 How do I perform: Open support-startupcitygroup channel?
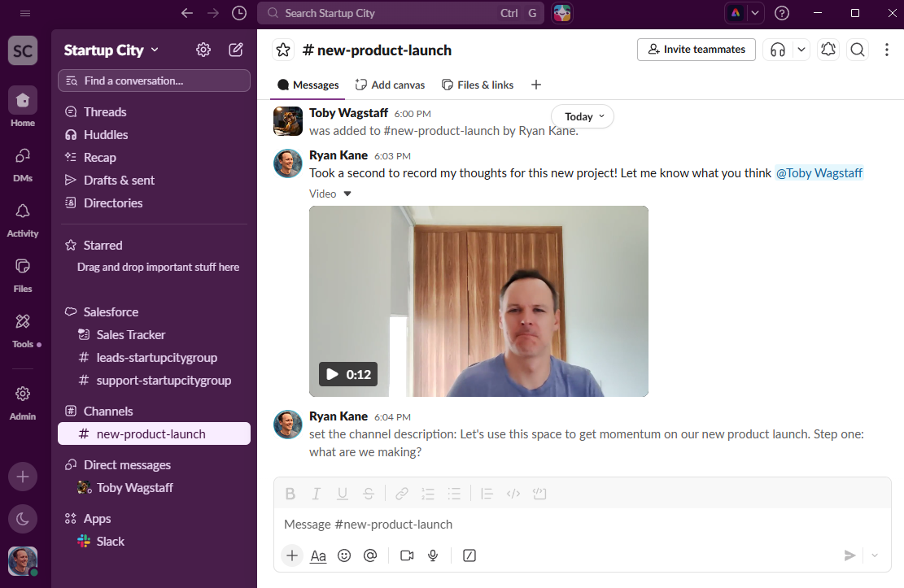154,381
